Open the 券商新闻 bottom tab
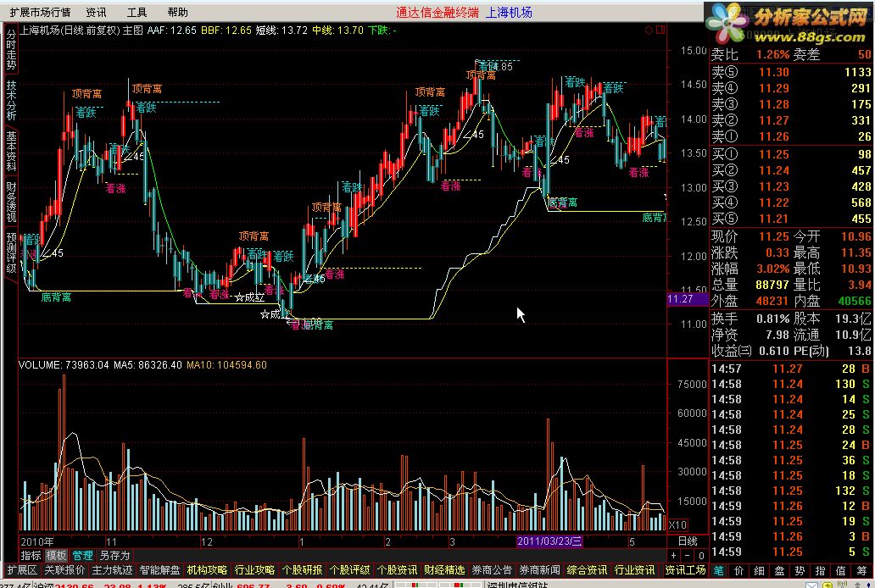 click(539, 570)
